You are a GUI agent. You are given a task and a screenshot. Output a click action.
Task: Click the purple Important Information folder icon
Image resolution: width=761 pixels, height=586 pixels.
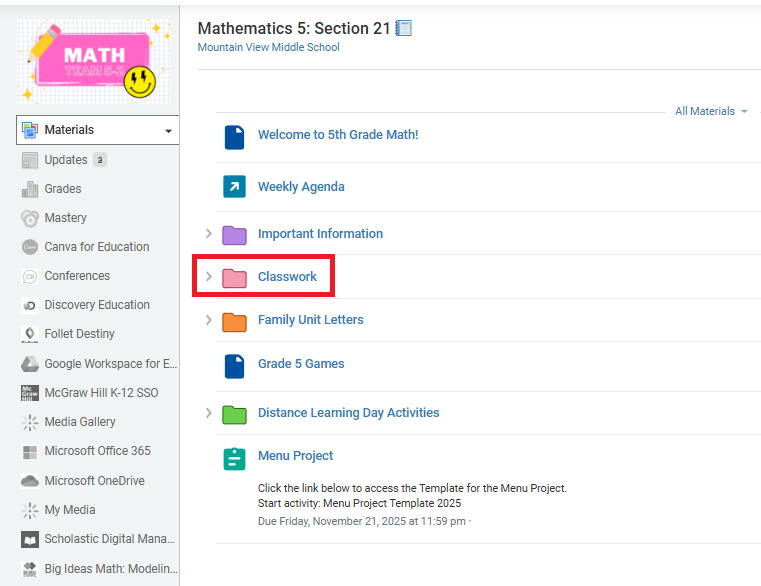click(x=234, y=235)
